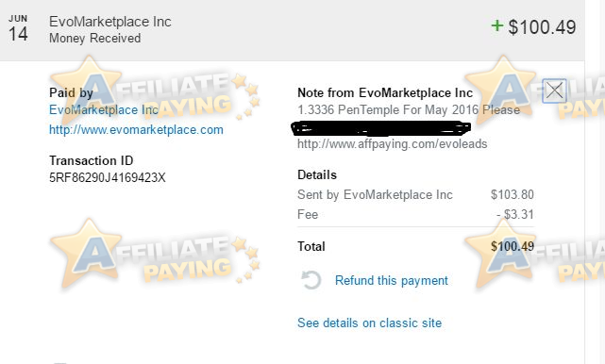Image resolution: width=605 pixels, height=364 pixels.
Task: Click the $103.80 sent amount
Action: tap(513, 194)
